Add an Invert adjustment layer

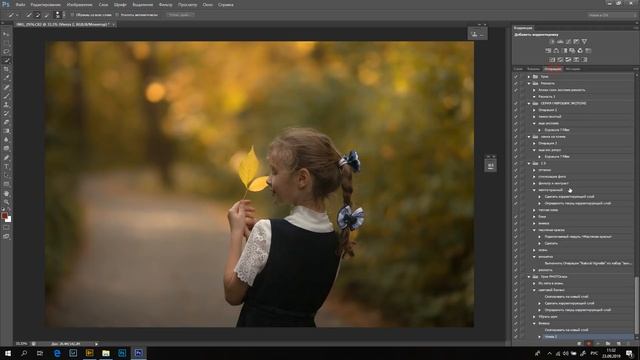click(552, 60)
